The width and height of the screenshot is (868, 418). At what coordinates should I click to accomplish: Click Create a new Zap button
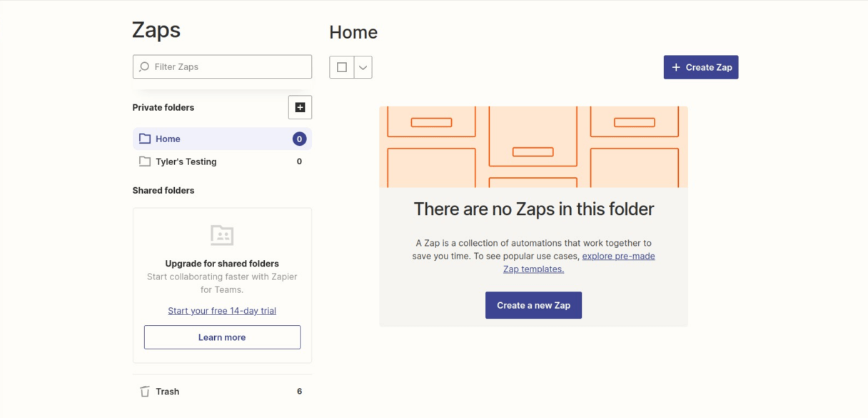click(534, 305)
